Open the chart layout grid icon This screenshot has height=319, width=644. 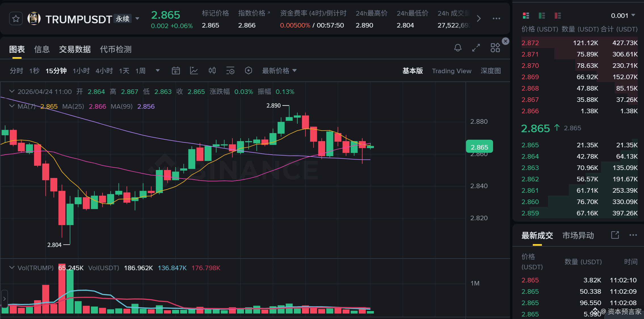click(x=495, y=48)
